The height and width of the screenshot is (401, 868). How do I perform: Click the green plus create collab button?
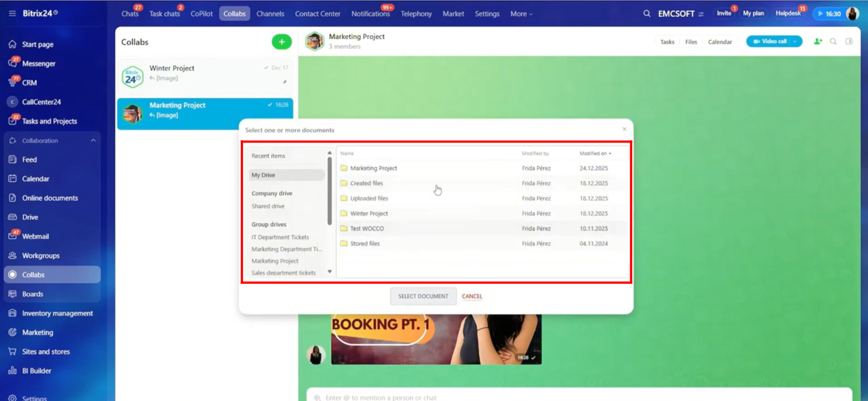tap(281, 42)
